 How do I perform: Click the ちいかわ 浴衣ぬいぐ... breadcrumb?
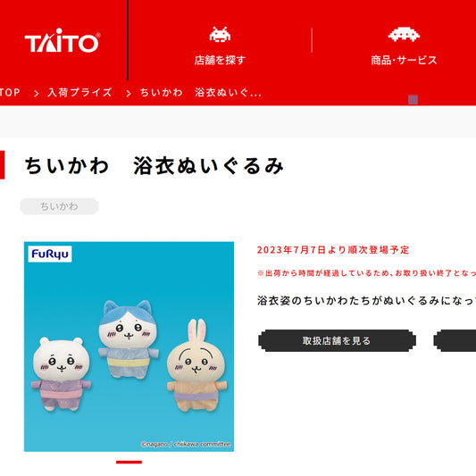pos(200,92)
